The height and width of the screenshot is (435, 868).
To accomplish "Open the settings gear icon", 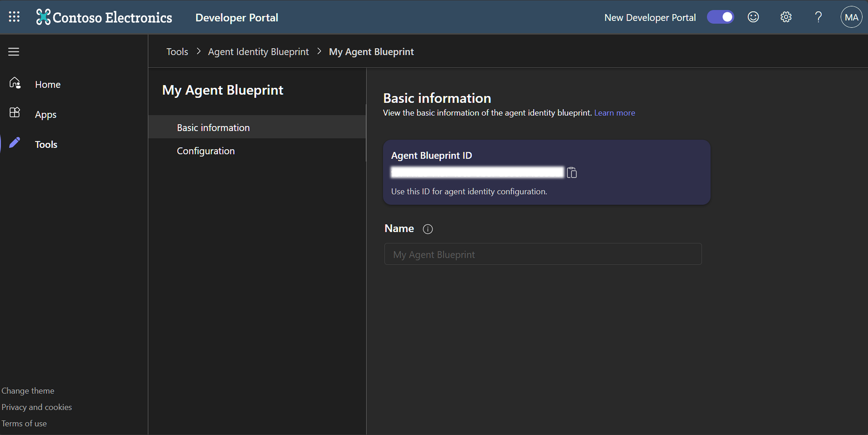I will pyautogui.click(x=786, y=17).
